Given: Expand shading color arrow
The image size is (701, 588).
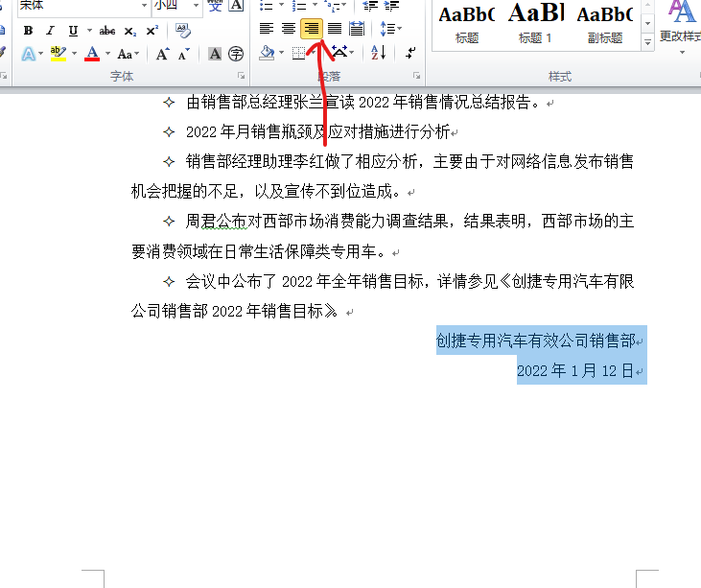Looking at the screenshot, I should pos(282,53).
